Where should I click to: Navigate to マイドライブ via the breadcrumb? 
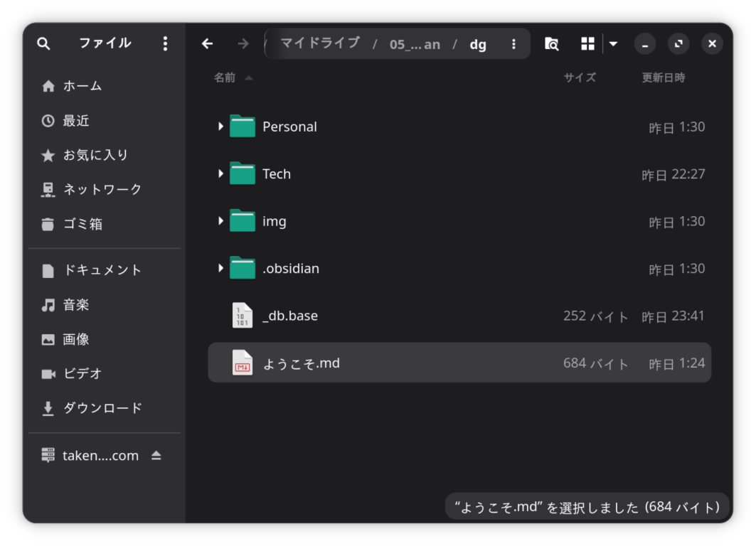pos(319,43)
